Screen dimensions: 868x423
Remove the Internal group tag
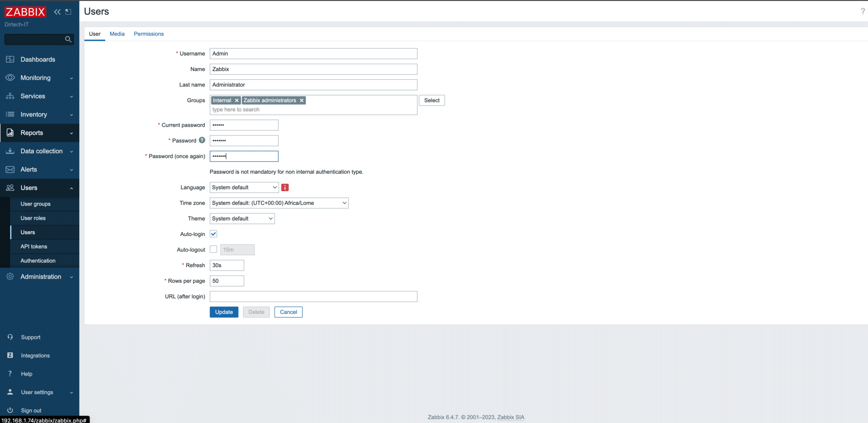[237, 100]
